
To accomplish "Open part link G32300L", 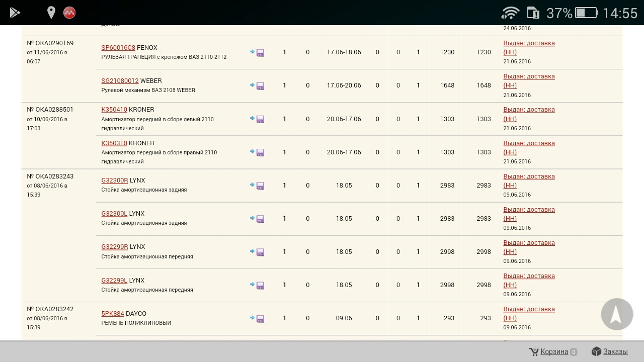I will 114,214.
